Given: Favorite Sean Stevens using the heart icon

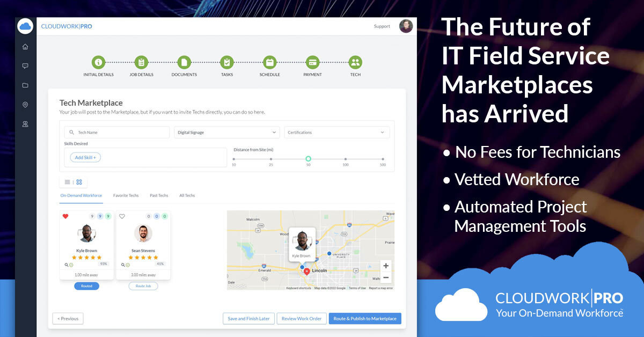Looking at the screenshot, I should click(x=122, y=216).
